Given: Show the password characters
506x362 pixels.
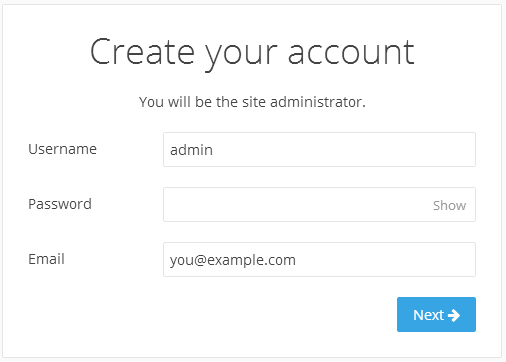Looking at the screenshot, I should (449, 205).
